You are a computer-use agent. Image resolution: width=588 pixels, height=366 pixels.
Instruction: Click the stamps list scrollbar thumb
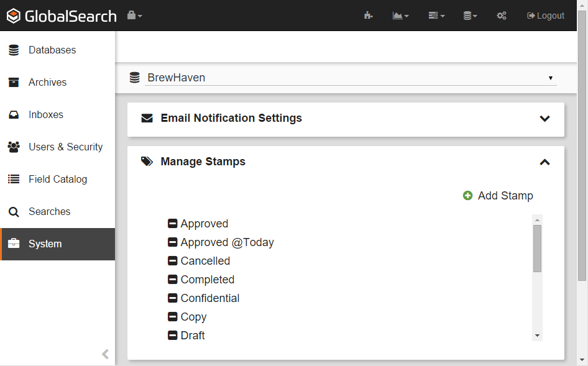point(537,248)
